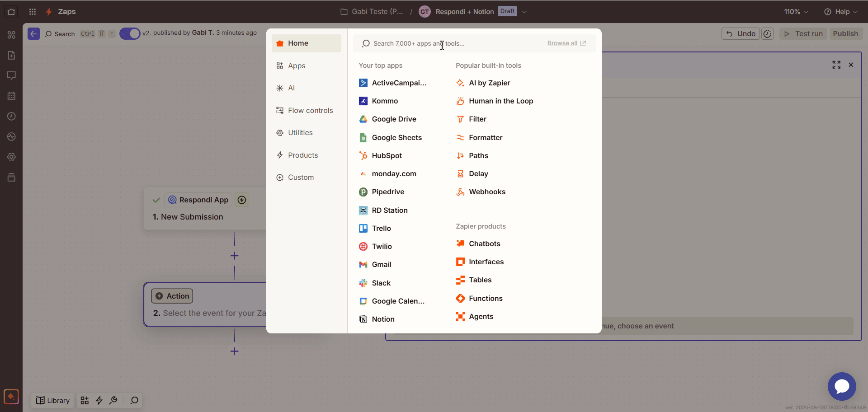Viewport: 868px width, 412px height.
Task: Go back with the purple arrow button
Action: click(x=33, y=33)
